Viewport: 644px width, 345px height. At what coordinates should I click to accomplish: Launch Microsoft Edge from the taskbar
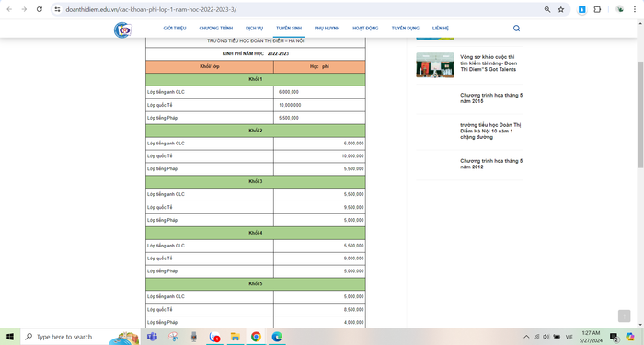[277, 337]
